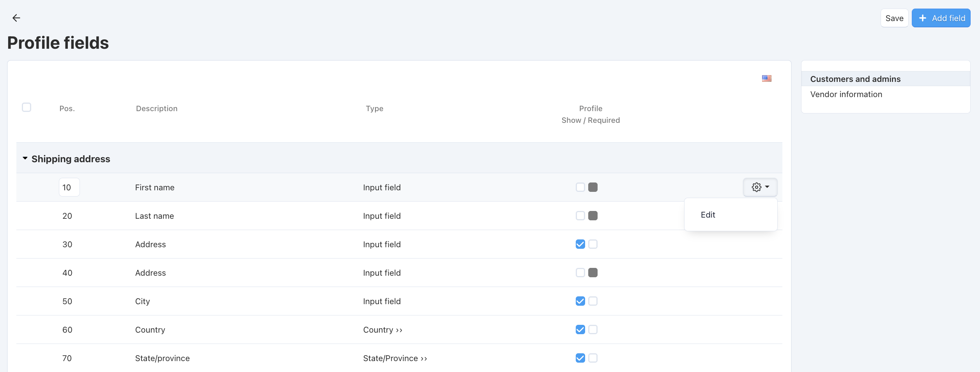980x372 pixels.
Task: Open gear menu for First name row
Action: point(760,187)
